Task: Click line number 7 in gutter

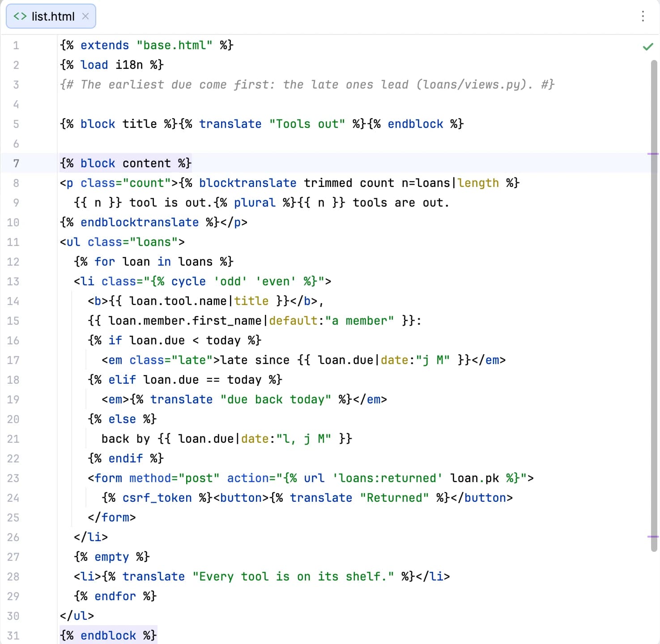Action: (16, 163)
